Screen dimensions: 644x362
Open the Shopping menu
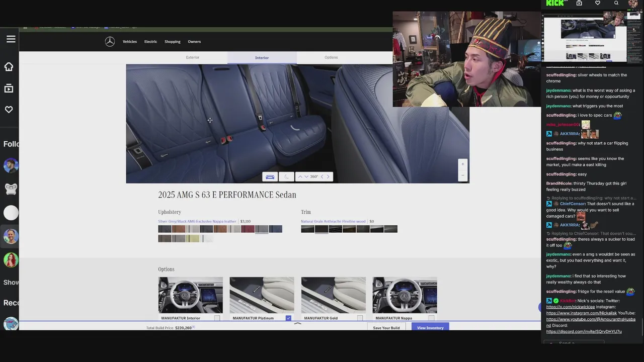(172, 42)
